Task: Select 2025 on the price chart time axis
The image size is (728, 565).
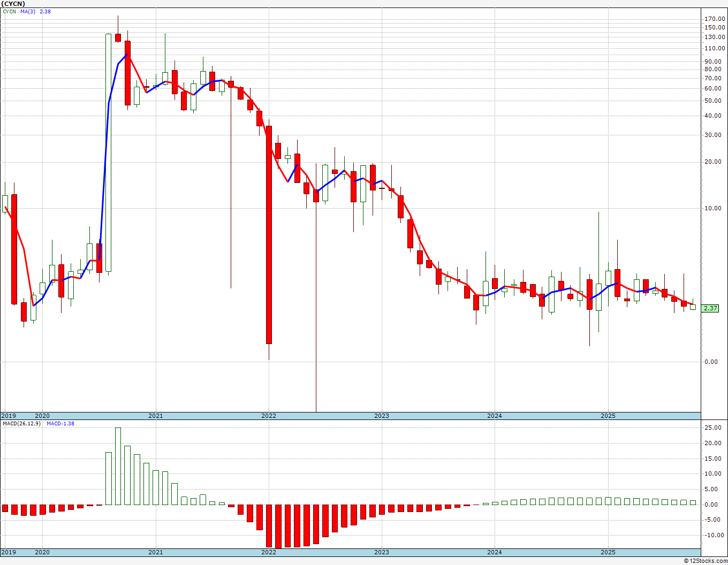Action: 608,416
